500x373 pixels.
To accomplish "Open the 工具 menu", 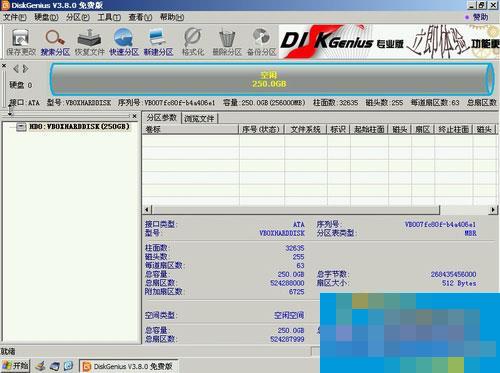I will (109, 17).
